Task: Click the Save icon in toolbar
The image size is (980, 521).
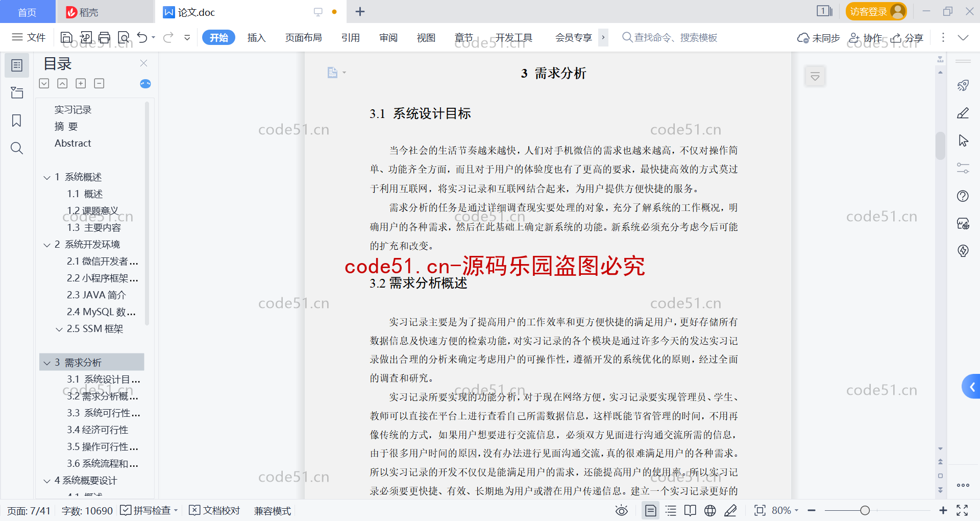Action: [66, 37]
